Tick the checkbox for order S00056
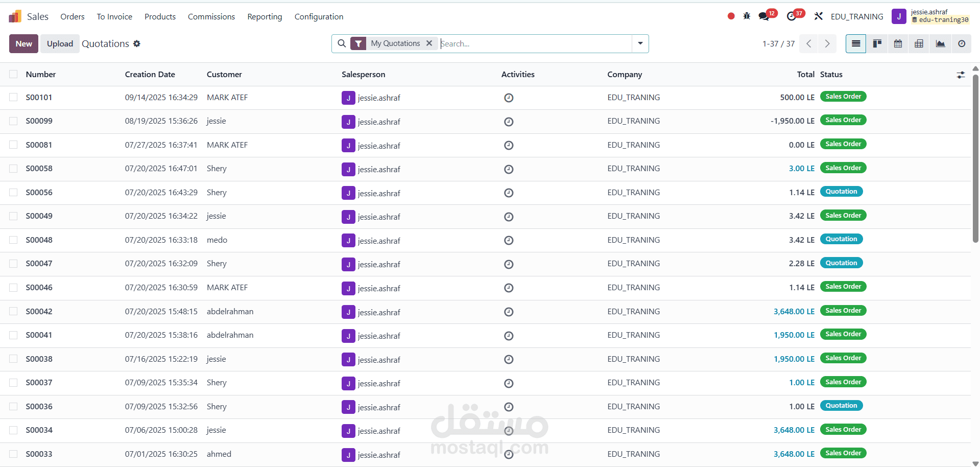Image resolution: width=980 pixels, height=467 pixels. (13, 192)
